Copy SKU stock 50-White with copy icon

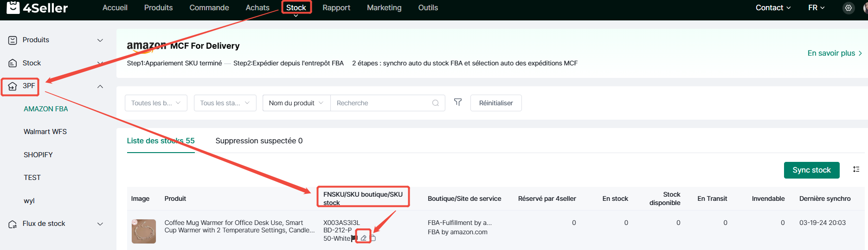point(373,238)
